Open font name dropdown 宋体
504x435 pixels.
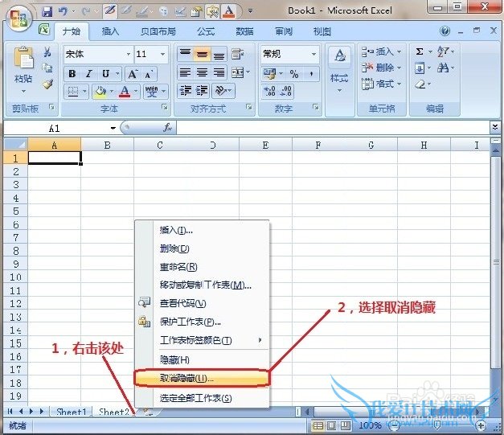(x=129, y=54)
